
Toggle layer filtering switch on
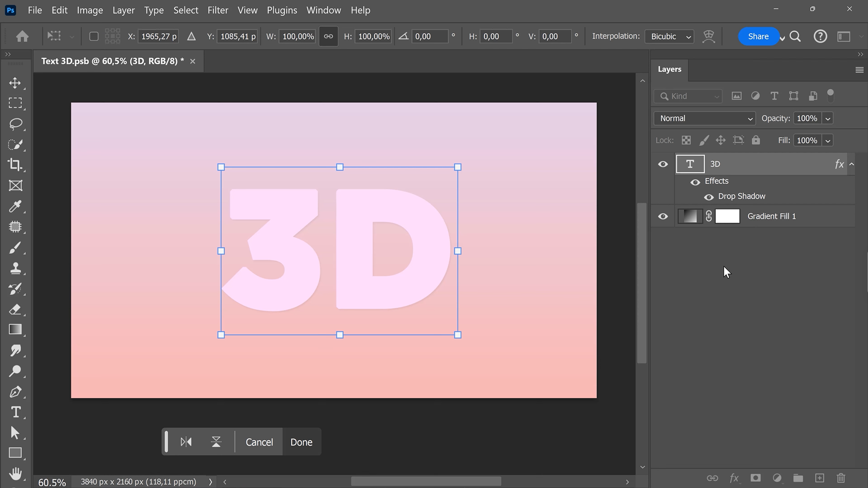click(830, 95)
